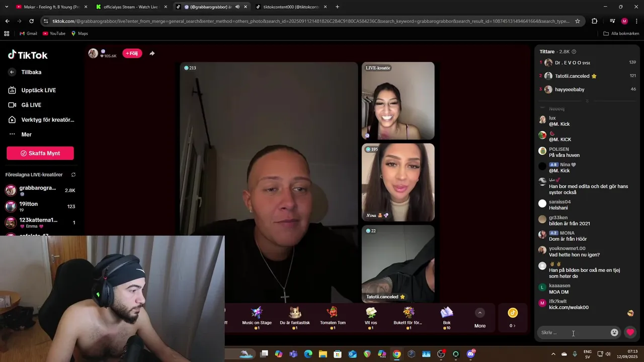Open the ENG SV language switcher
The image size is (644, 362).
coord(587,354)
